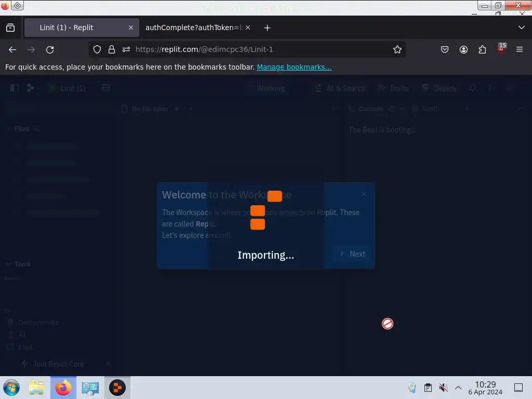
Task: Click the muted volume tray icon
Action: [443, 388]
